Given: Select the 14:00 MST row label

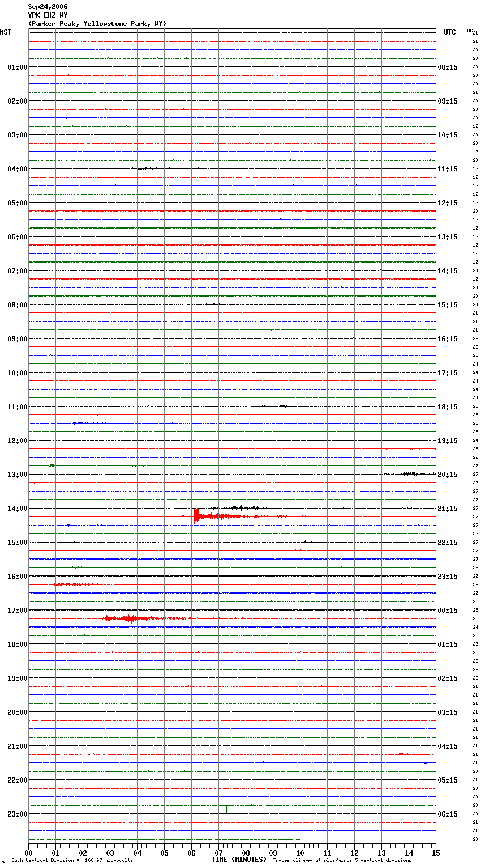Looking at the screenshot, I should [17, 509].
